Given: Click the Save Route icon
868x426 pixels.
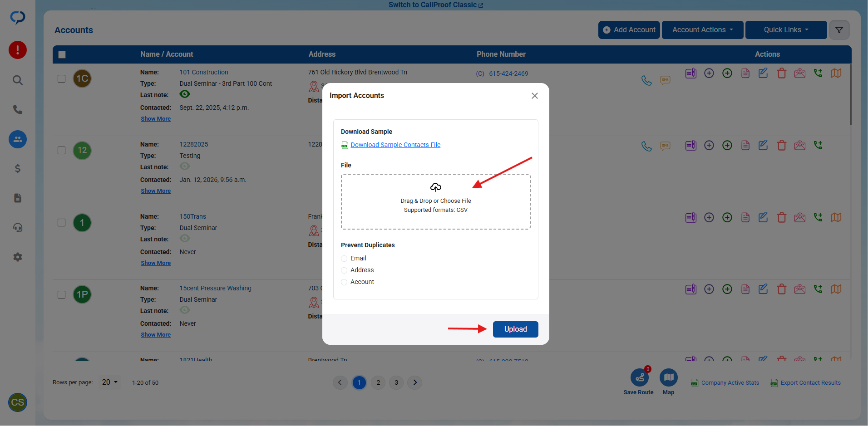Looking at the screenshot, I should tap(639, 377).
